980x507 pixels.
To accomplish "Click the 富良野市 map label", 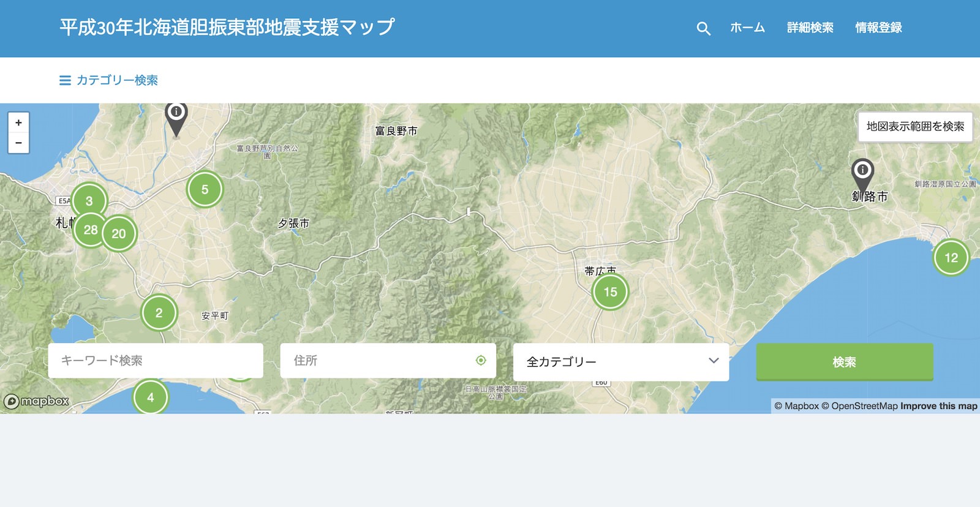I will click(396, 131).
